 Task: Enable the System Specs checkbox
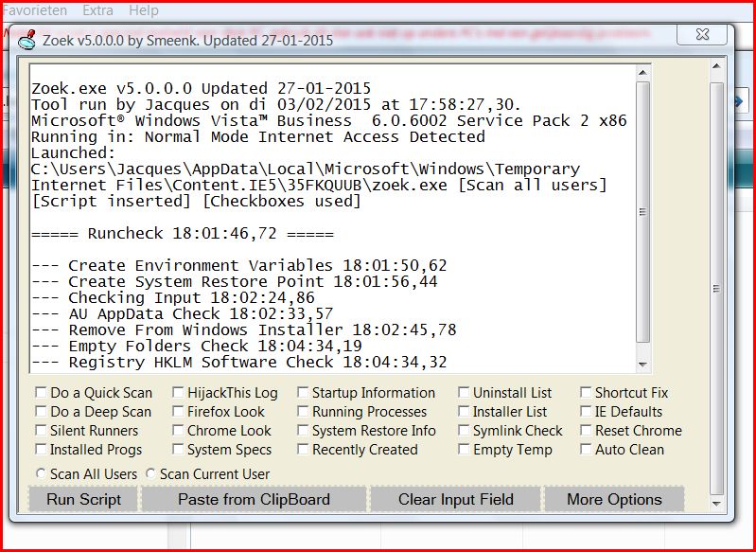point(178,449)
